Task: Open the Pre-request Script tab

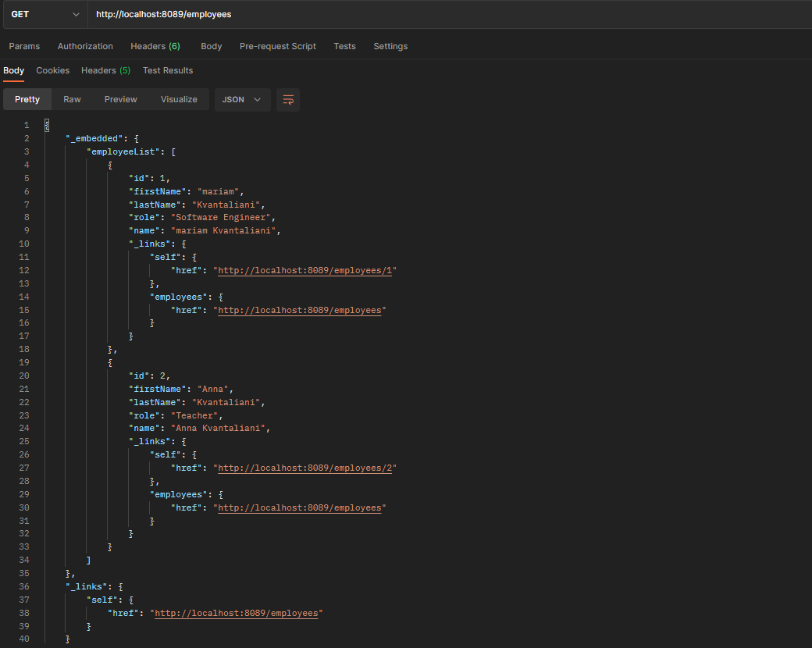Action: pos(278,46)
